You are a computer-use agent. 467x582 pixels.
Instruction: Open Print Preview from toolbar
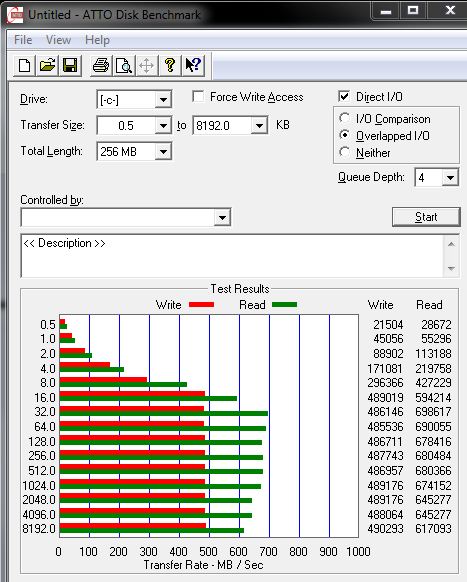pyautogui.click(x=124, y=66)
